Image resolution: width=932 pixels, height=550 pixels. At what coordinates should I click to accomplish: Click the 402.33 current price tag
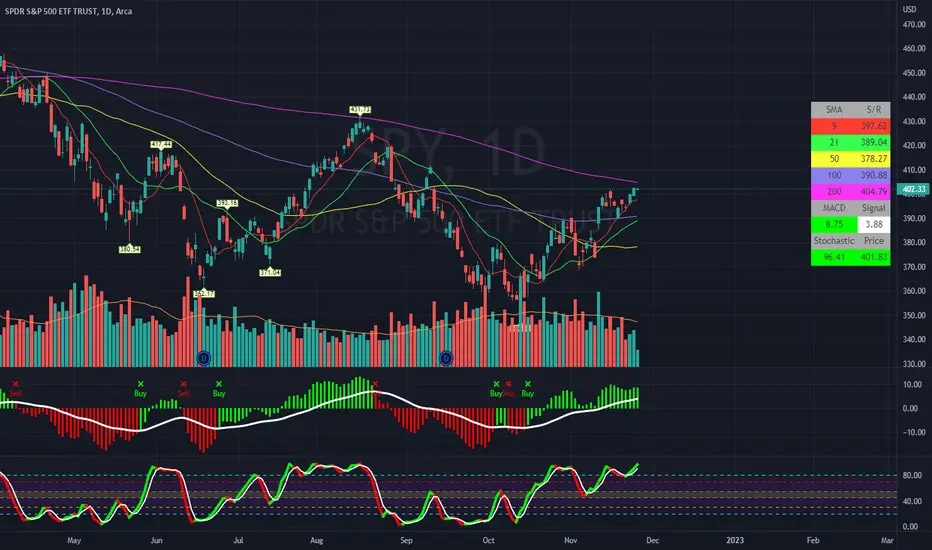(x=914, y=189)
